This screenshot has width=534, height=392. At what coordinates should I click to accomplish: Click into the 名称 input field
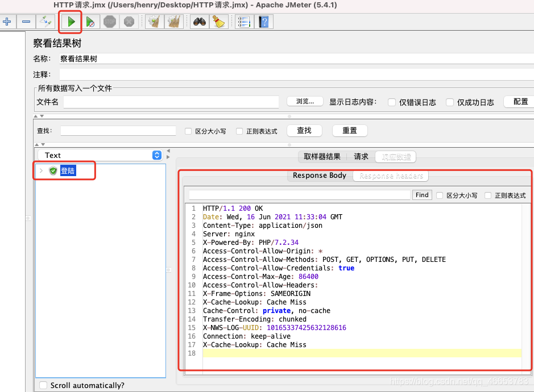point(296,59)
